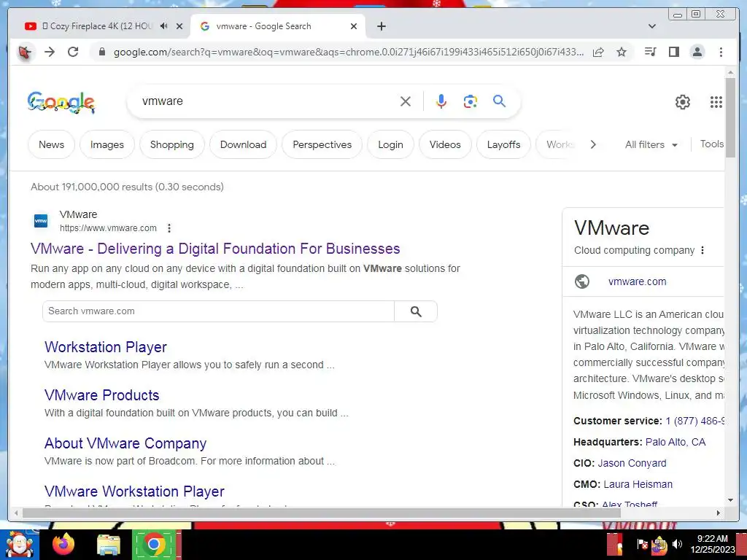747x560 pixels.
Task: Click the vertical page scrollbar thumb
Action: (730, 117)
